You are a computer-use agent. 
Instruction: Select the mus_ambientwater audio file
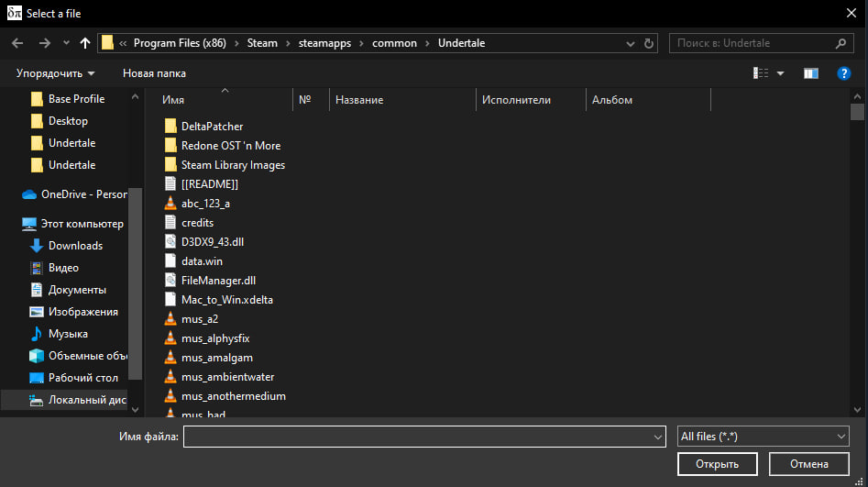219,377
